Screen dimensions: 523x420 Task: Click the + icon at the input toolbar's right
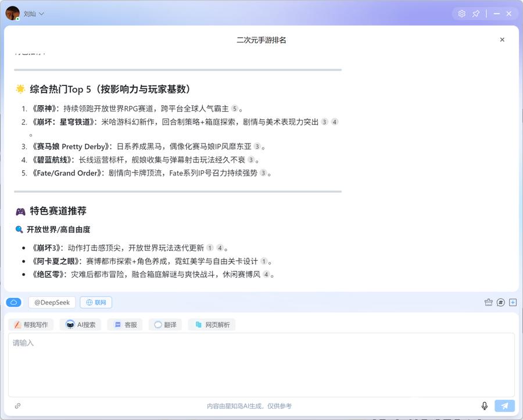513,302
